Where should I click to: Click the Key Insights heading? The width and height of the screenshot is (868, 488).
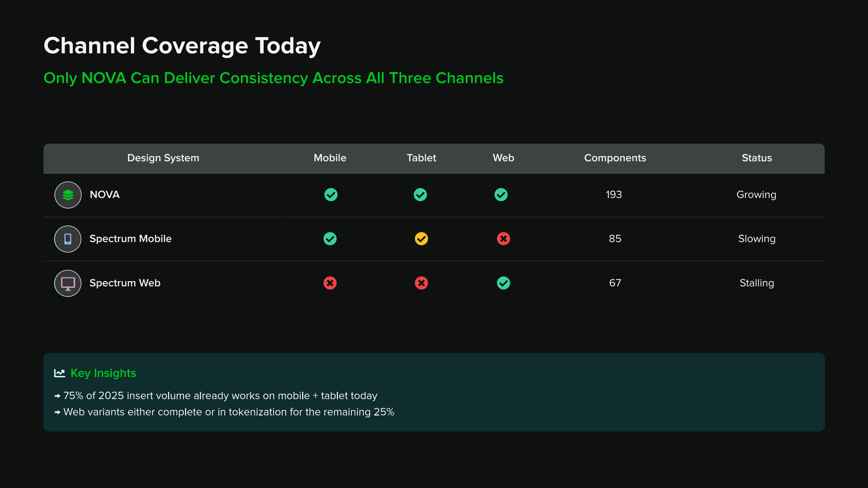point(103,373)
